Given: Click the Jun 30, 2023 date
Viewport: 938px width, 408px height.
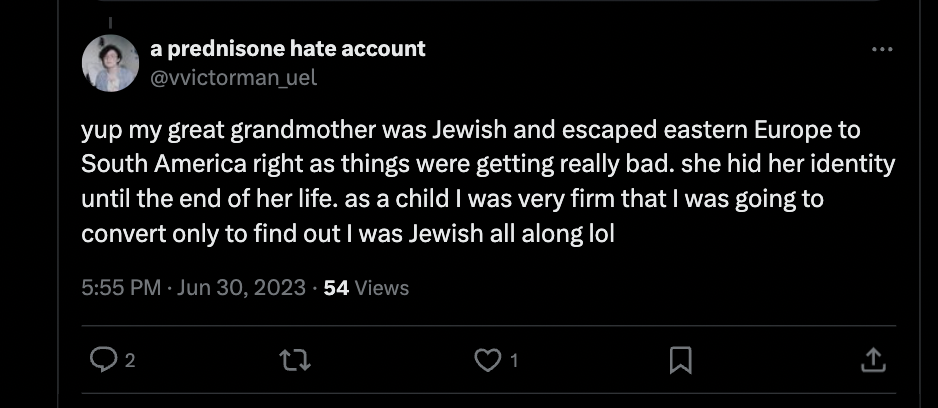Looking at the screenshot, I should 242,288.
